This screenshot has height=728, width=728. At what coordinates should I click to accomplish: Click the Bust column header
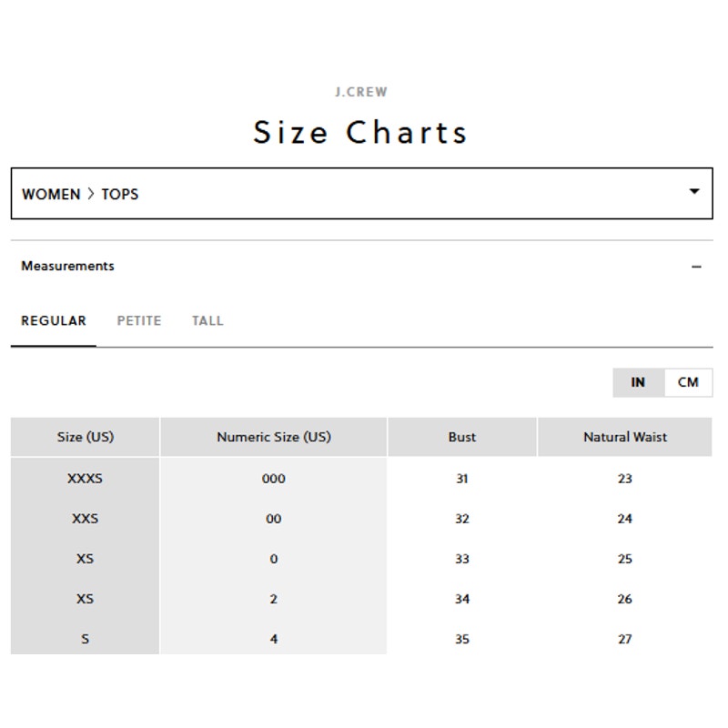coord(462,437)
